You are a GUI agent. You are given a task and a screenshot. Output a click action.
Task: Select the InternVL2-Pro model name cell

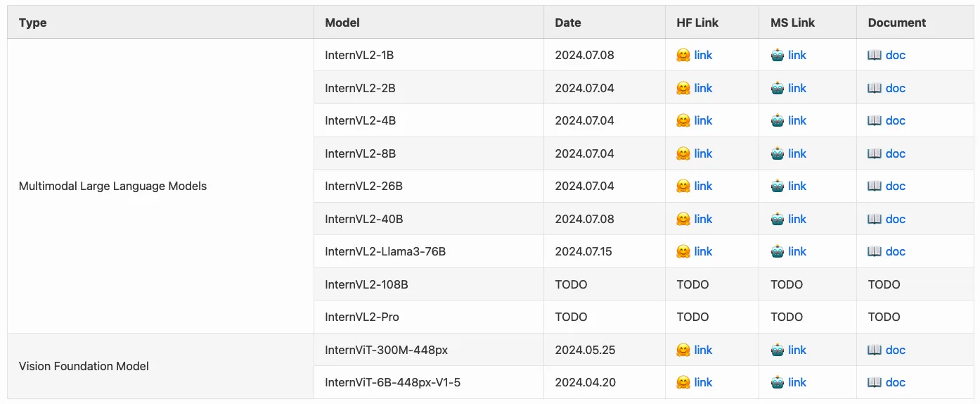[362, 317]
